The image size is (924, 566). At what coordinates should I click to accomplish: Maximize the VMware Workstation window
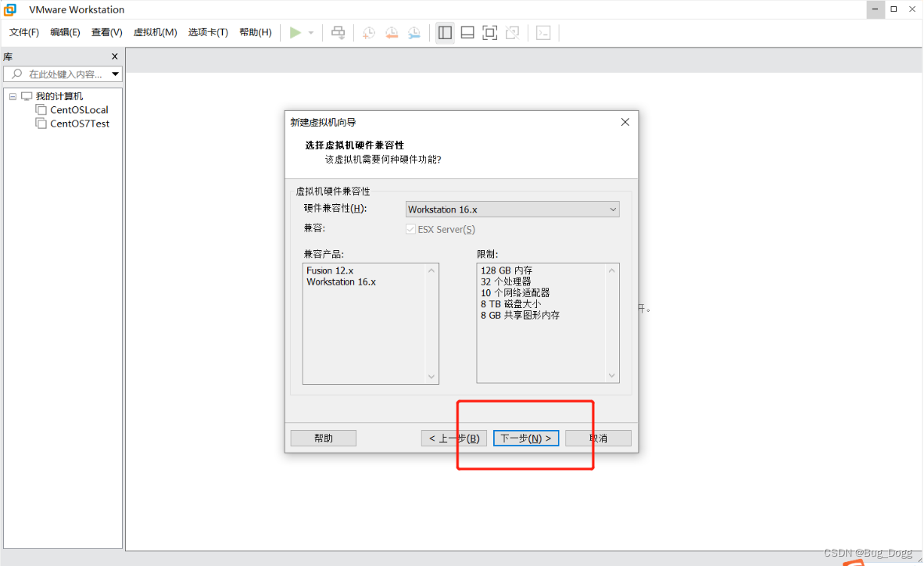click(x=894, y=9)
